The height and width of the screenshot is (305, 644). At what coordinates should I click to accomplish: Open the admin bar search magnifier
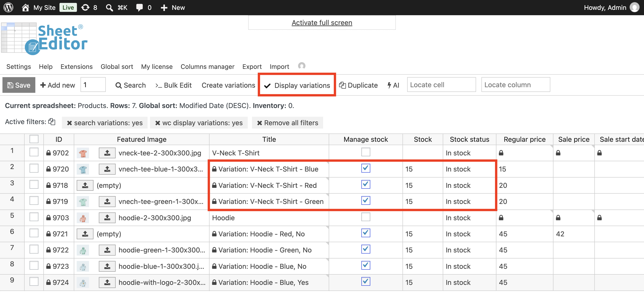[x=109, y=8]
